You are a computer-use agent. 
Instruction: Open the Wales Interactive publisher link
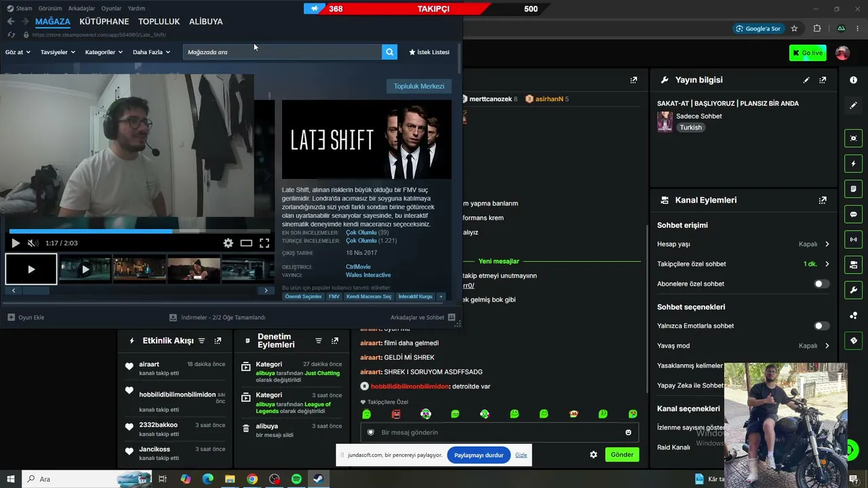pyautogui.click(x=368, y=275)
